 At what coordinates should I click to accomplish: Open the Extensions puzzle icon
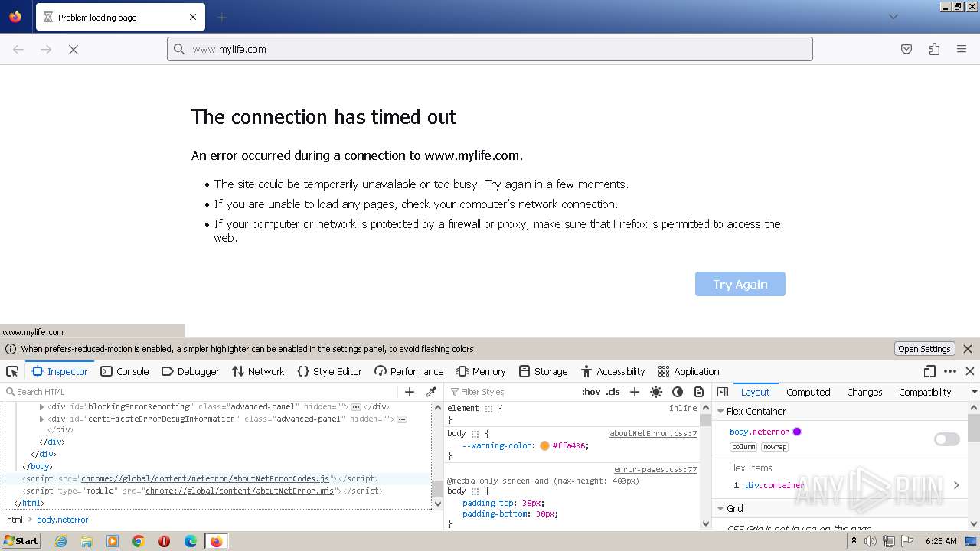pos(934,49)
